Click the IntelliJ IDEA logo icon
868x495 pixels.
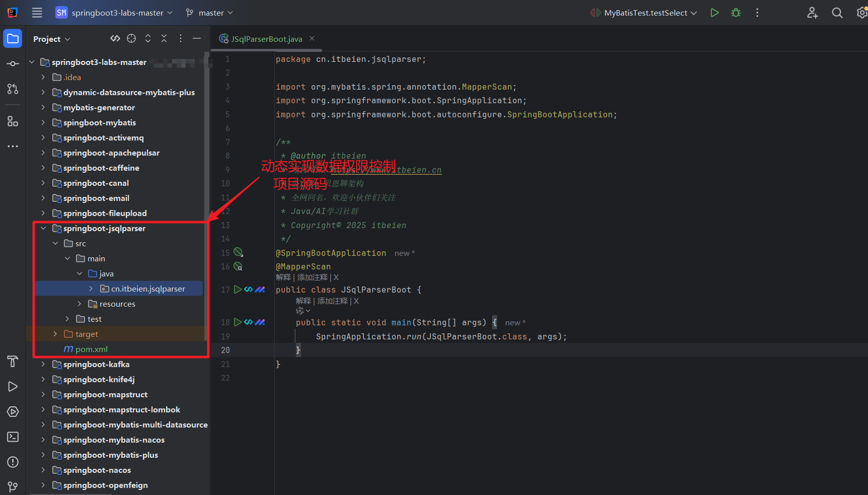pyautogui.click(x=13, y=13)
